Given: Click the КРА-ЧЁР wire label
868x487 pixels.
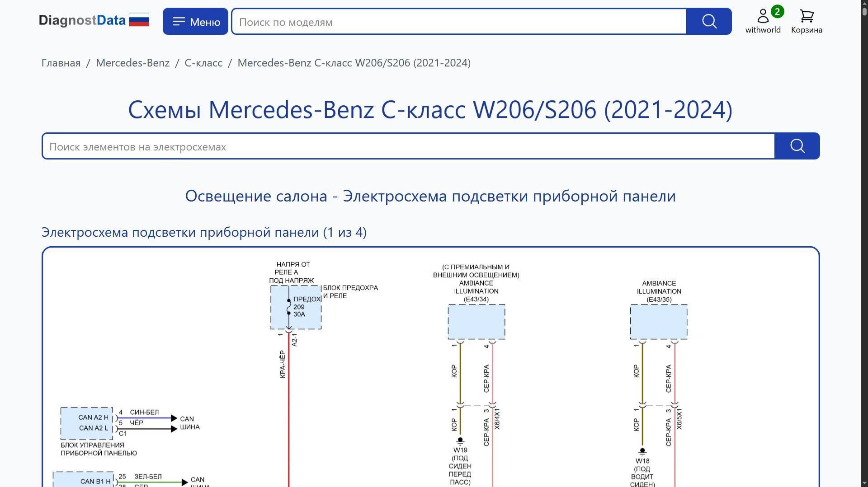Looking at the screenshot, I should [x=283, y=364].
